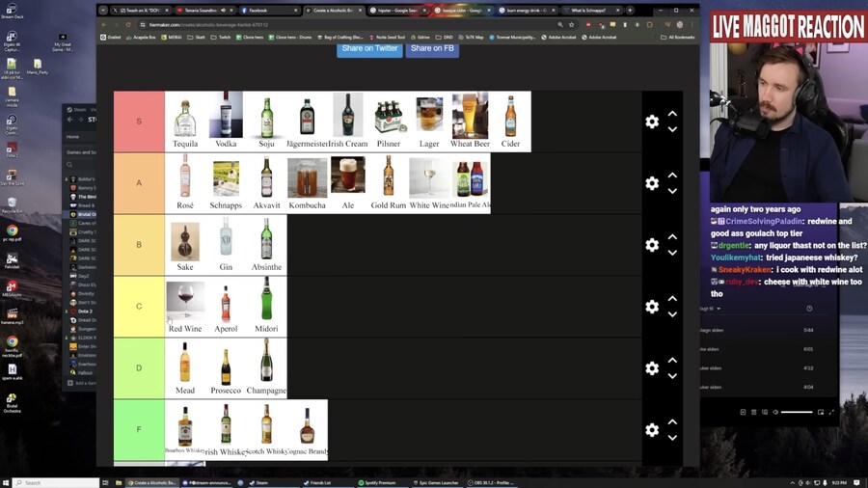Select the Red Wine item in C tier
The width and height of the screenshot is (868, 488).
pos(185,303)
